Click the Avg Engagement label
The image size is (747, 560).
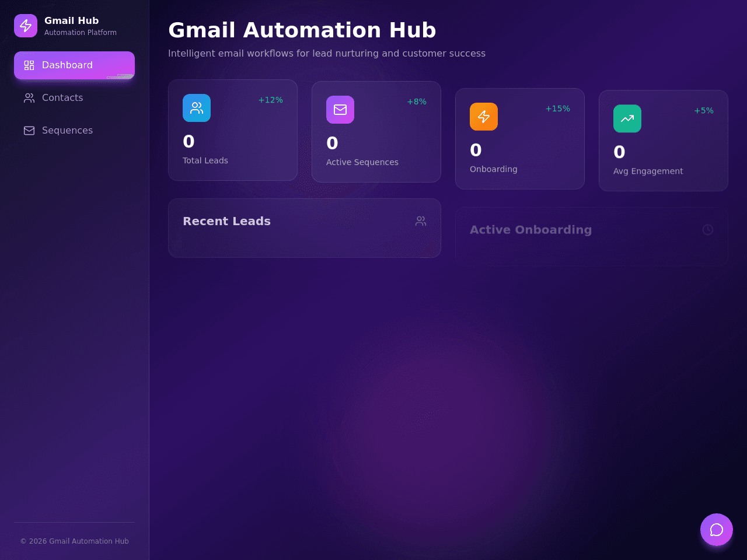(x=648, y=171)
